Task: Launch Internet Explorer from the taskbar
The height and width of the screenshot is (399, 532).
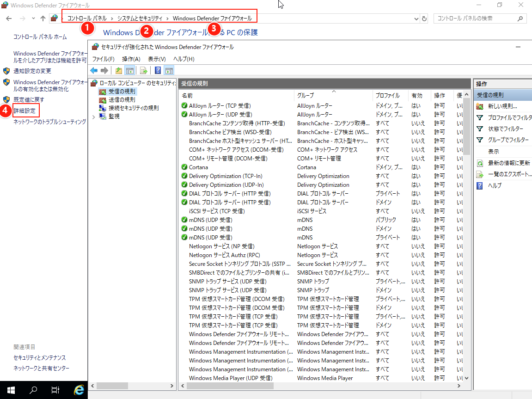Action: [79, 390]
